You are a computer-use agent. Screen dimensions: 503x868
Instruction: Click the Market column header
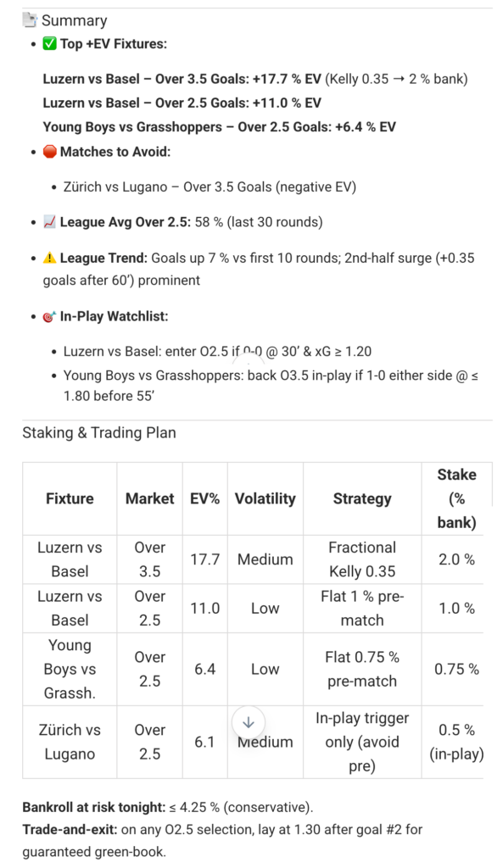[x=149, y=498]
